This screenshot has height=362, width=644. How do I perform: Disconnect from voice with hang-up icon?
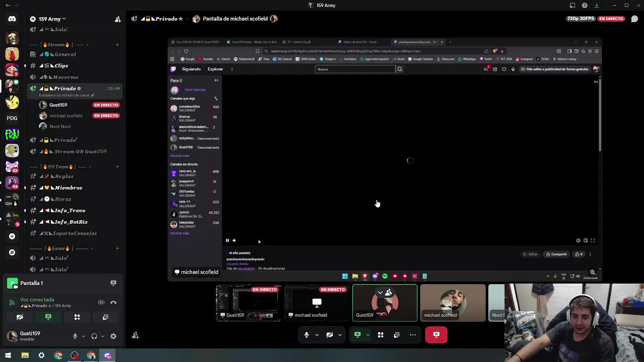(113, 302)
